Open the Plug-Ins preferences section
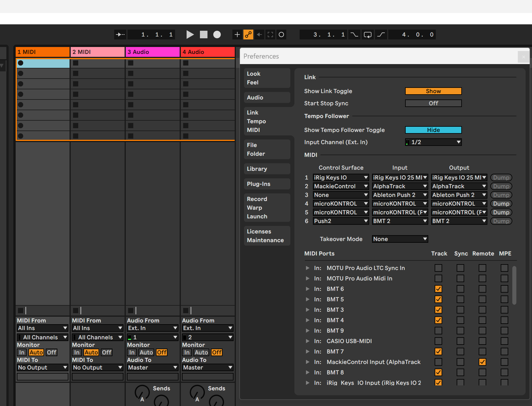This screenshot has width=532, height=406. pyautogui.click(x=258, y=184)
